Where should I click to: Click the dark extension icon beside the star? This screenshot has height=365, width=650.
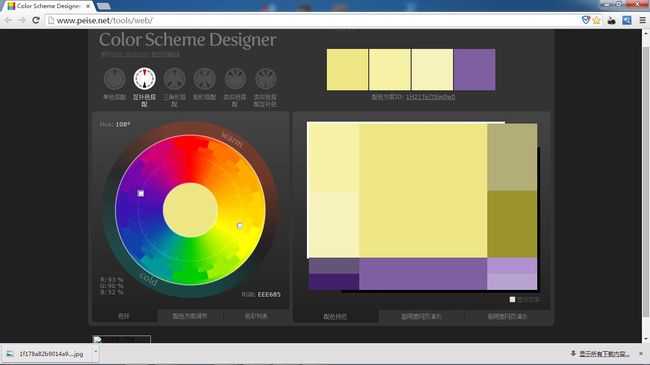click(611, 20)
